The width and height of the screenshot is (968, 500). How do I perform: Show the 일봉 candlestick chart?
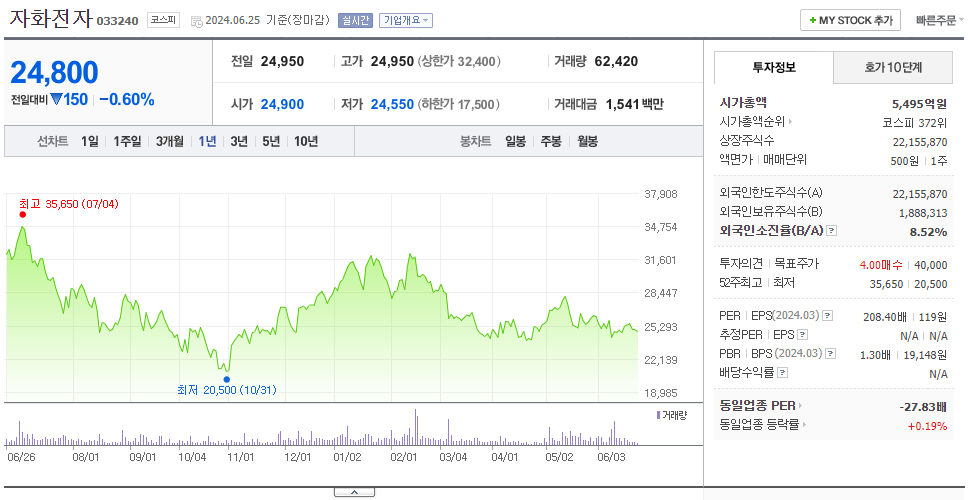[x=515, y=141]
